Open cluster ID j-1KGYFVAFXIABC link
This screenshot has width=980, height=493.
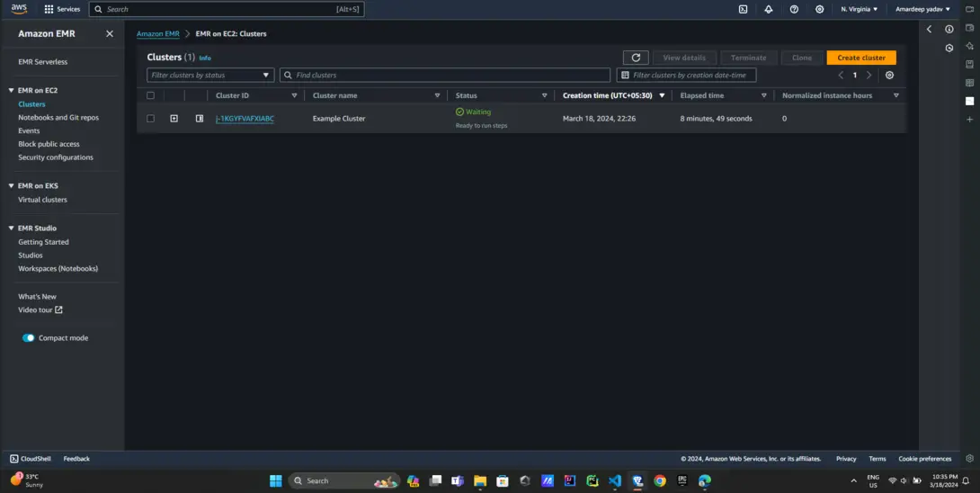[x=245, y=118]
